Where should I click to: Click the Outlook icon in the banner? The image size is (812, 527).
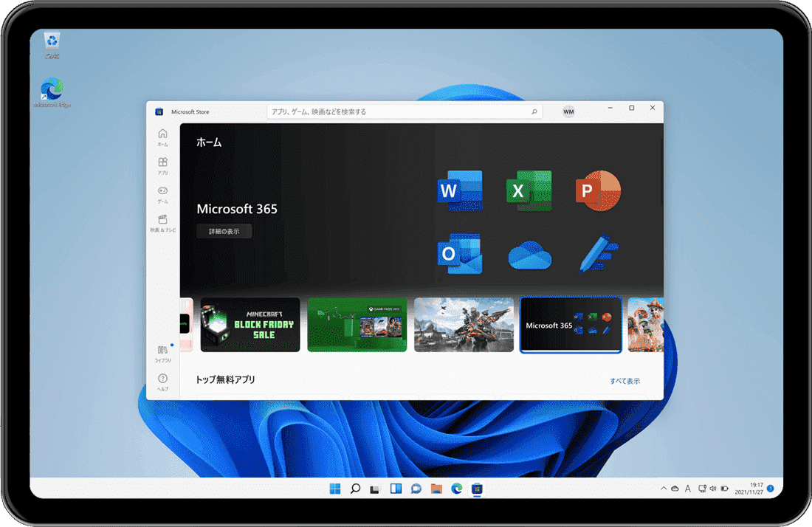460,254
